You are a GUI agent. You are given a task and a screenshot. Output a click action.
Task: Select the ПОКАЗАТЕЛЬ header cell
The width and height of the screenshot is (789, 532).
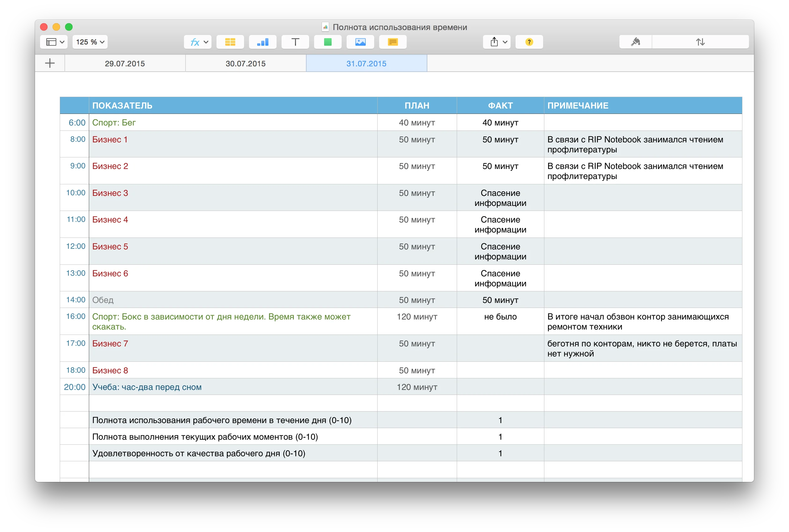233,105
